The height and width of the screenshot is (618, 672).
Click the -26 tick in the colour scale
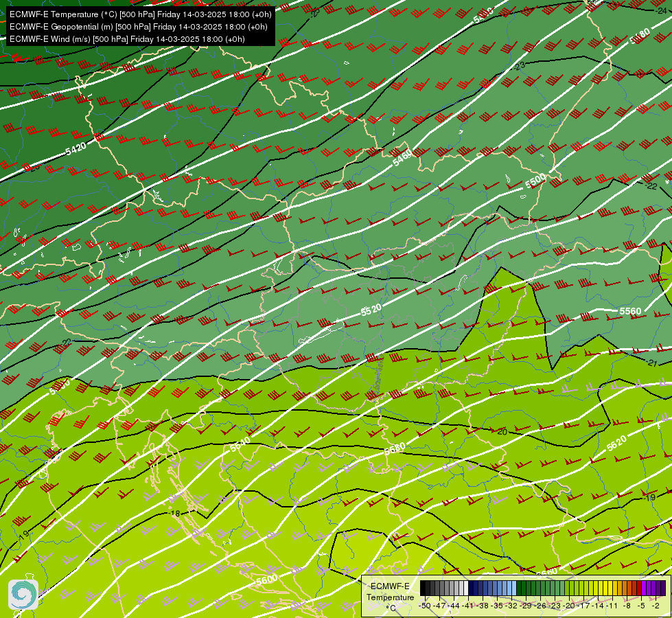click(x=540, y=606)
